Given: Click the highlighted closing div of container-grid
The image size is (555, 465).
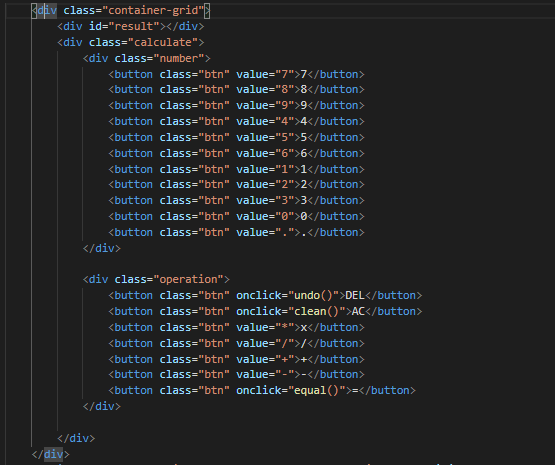Looking at the screenshot, I should coord(51,454).
